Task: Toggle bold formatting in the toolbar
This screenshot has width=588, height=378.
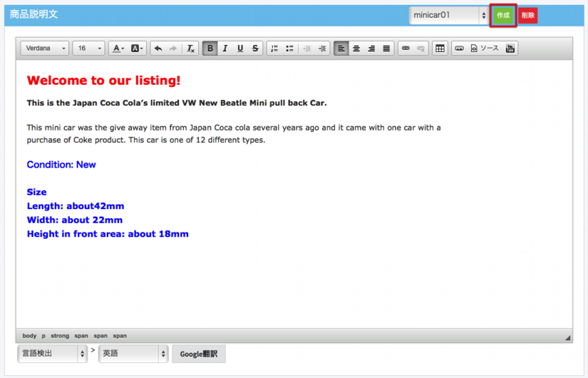Action: 210,48
